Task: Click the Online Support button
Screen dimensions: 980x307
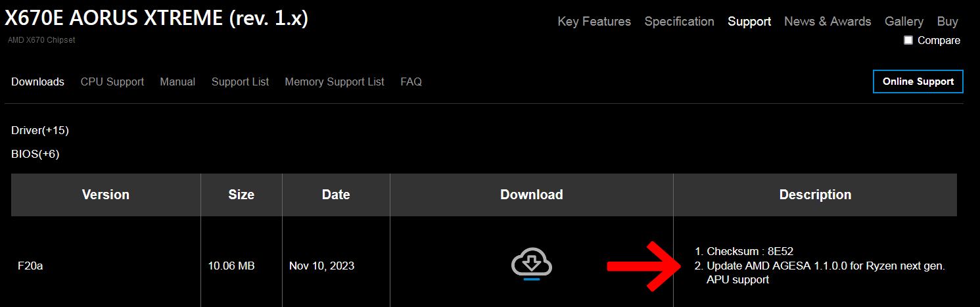Action: point(918,82)
